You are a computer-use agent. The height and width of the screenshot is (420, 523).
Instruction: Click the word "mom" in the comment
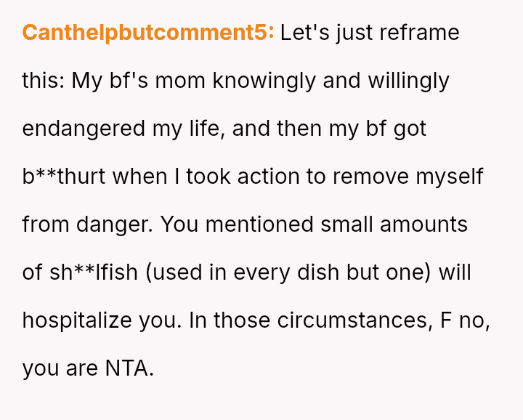(181, 81)
